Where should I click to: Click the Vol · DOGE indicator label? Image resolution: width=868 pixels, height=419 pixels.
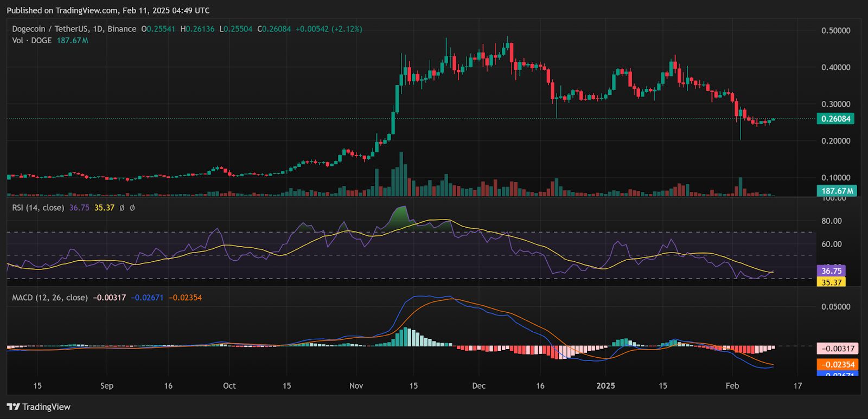click(x=32, y=41)
